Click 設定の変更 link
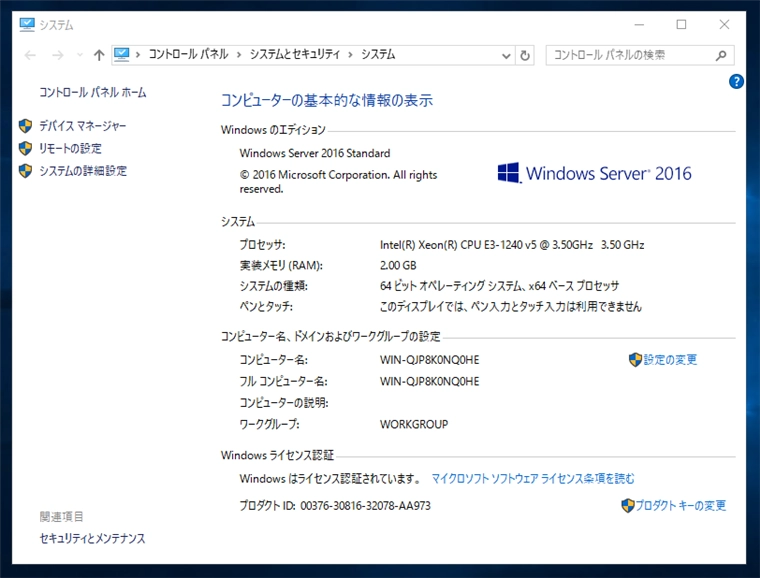This screenshot has width=760, height=578. pos(670,359)
